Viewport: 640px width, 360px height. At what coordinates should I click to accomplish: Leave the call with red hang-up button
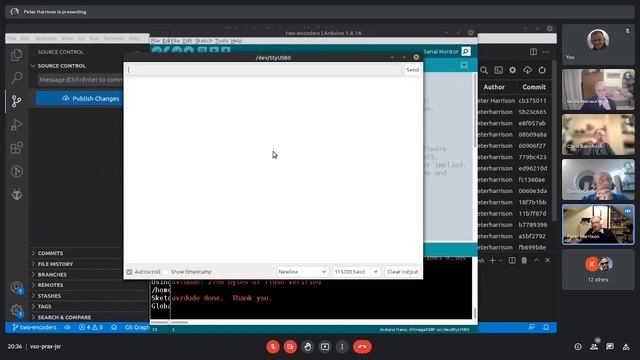click(x=362, y=347)
